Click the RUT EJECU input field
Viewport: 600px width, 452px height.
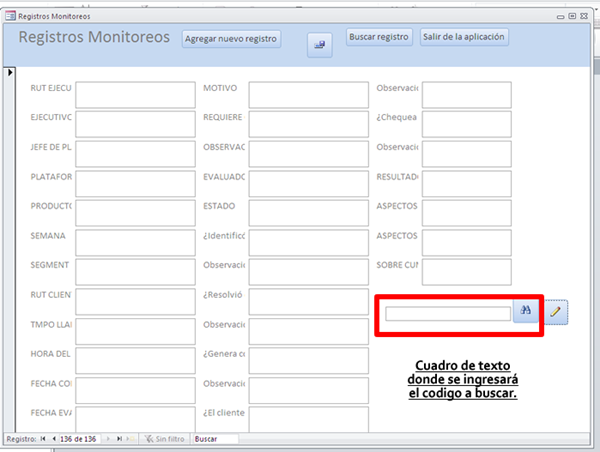click(x=135, y=95)
